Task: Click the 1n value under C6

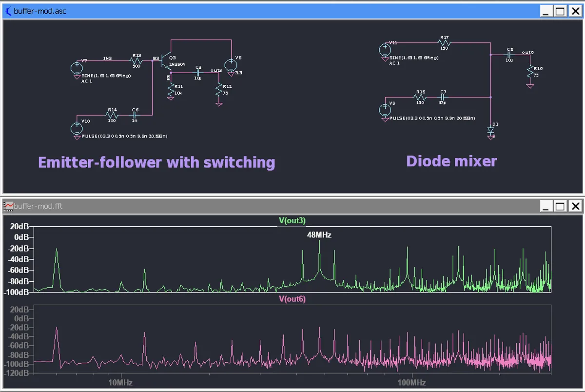Action: 135,120
